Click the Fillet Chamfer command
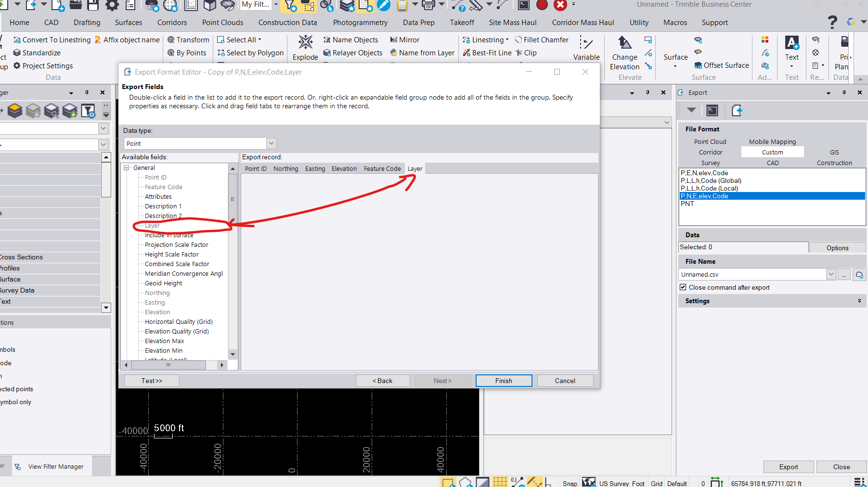The width and height of the screenshot is (868, 487). [x=542, y=40]
